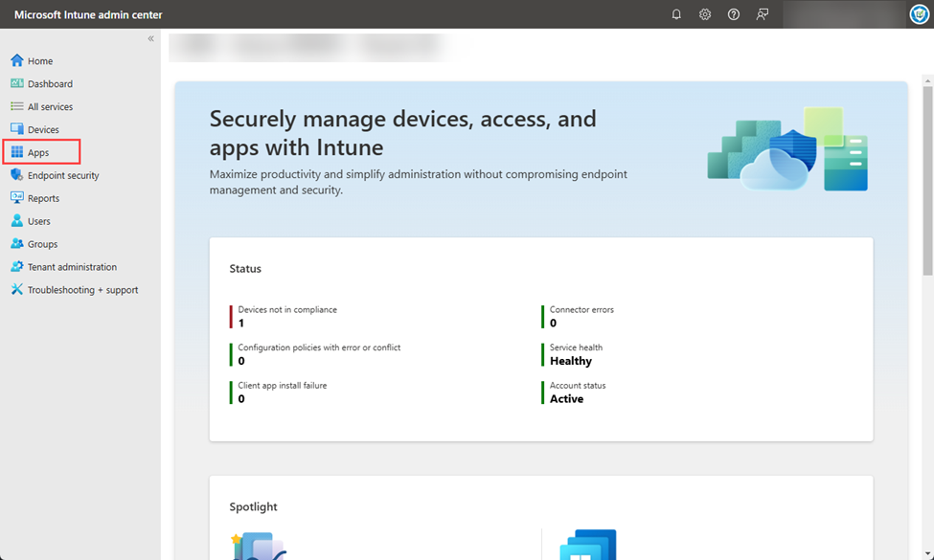Image resolution: width=934 pixels, height=560 pixels.
Task: Open Endpoint security shield icon
Action: (17, 175)
